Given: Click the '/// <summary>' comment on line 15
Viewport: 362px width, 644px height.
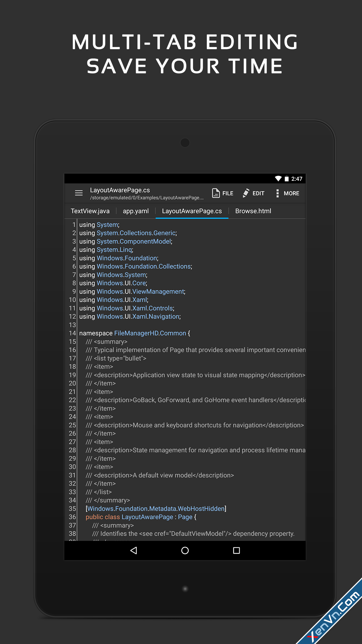Looking at the screenshot, I should click(107, 342).
